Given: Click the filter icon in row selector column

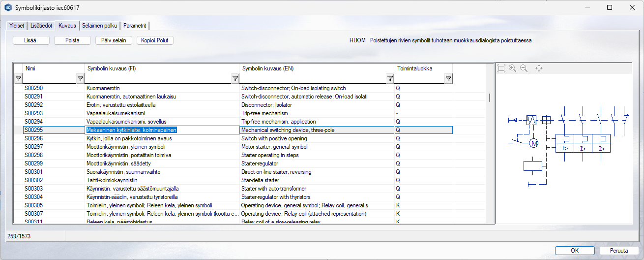Looking at the screenshot, I should [18, 78].
